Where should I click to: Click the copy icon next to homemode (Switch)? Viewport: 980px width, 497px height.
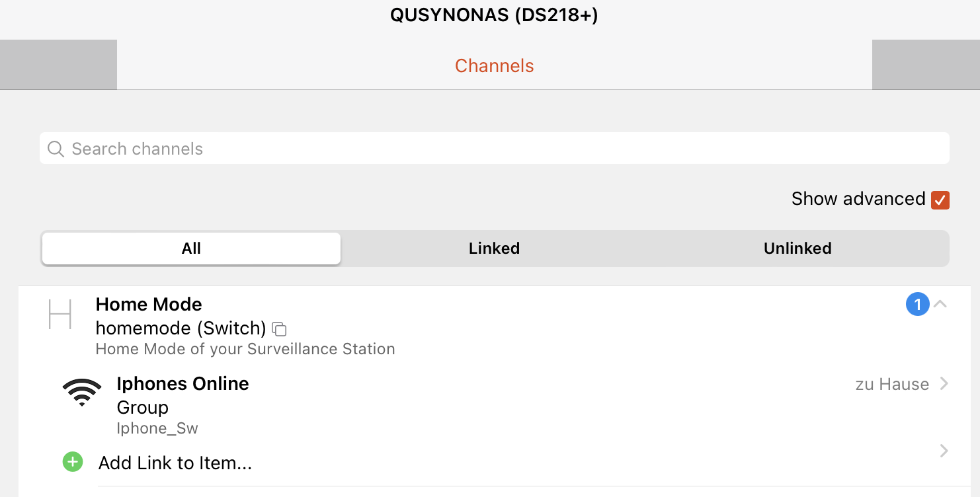[280, 328]
